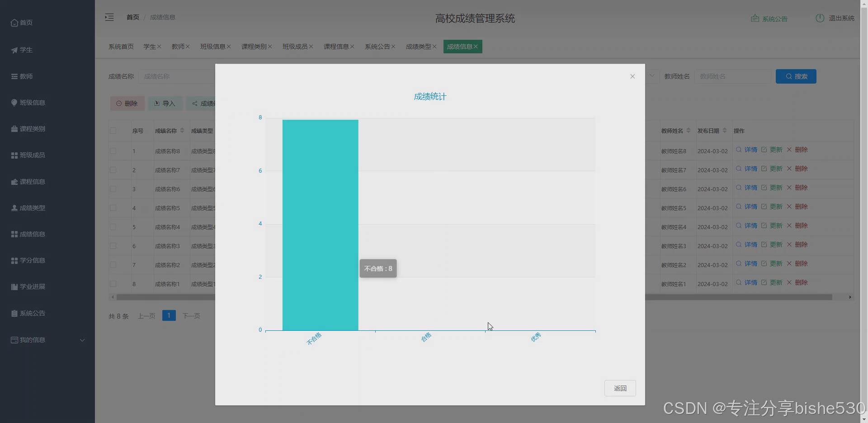Check the row 8 checkbox (成绩名称1)
The width and height of the screenshot is (868, 423).
click(x=113, y=284)
